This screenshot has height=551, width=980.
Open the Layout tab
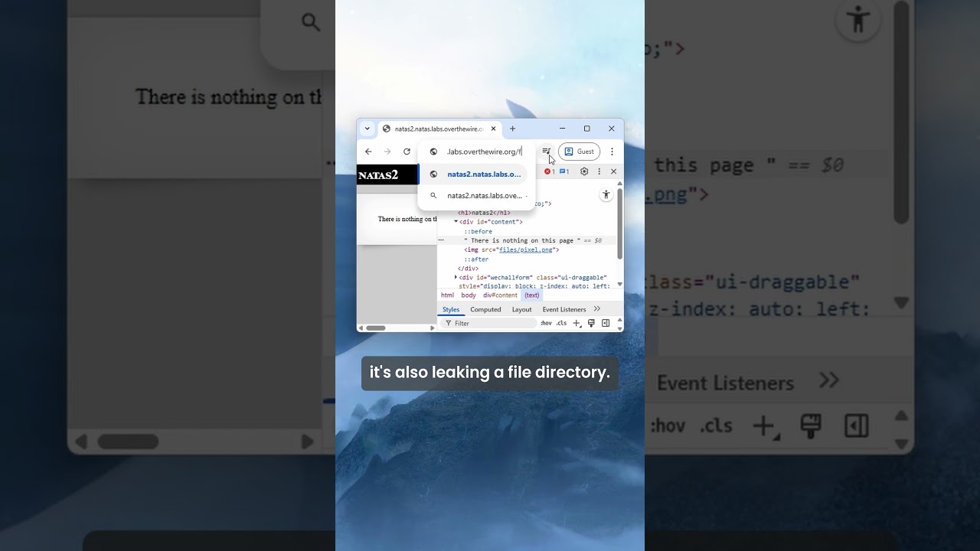[521, 309]
